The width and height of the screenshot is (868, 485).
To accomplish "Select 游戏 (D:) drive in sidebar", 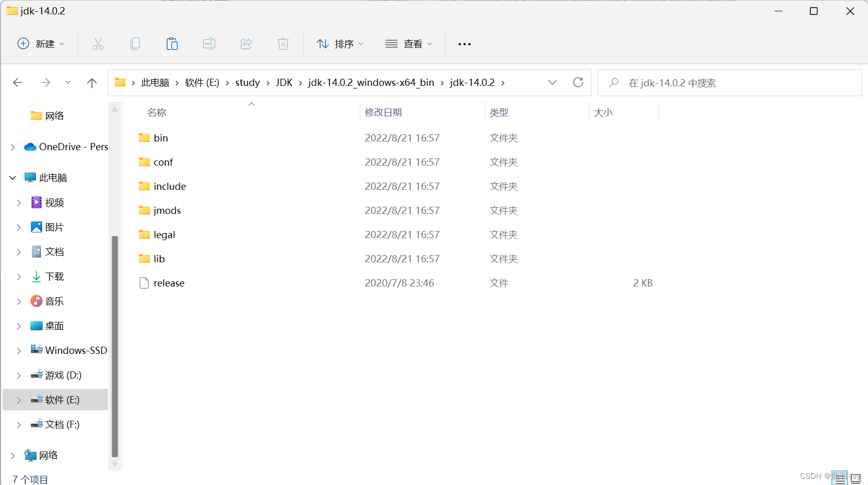I will (x=63, y=375).
